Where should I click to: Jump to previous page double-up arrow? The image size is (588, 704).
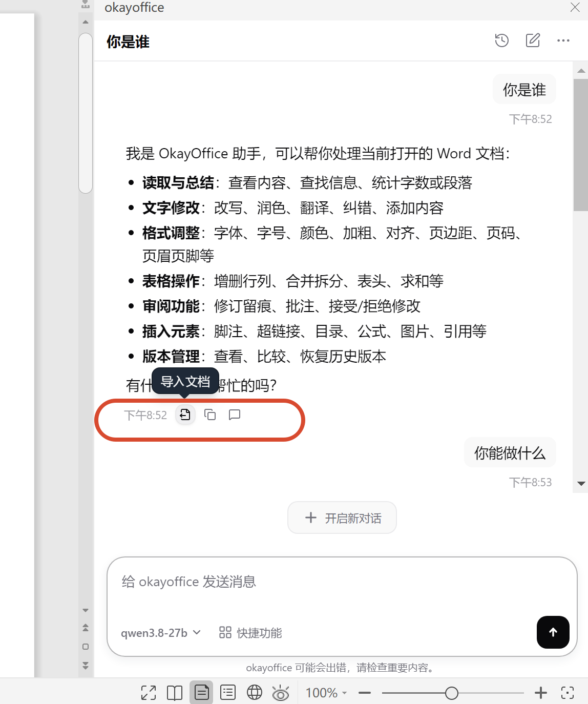click(x=86, y=628)
